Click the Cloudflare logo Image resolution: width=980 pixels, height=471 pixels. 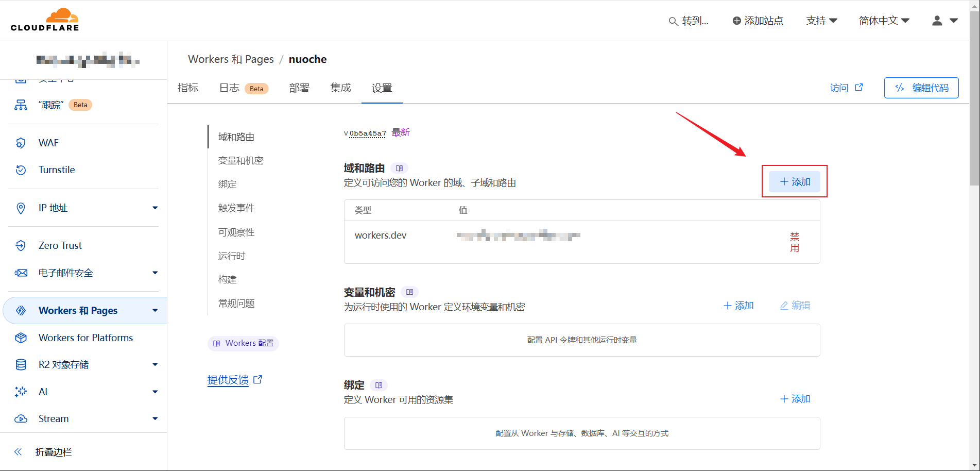45,20
